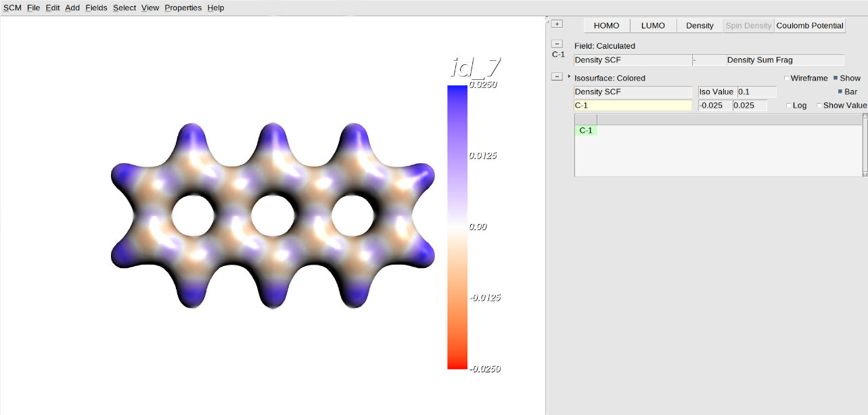Select the C-1 item in the fields list
Image resolution: width=868 pixels, height=415 pixels.
click(586, 130)
